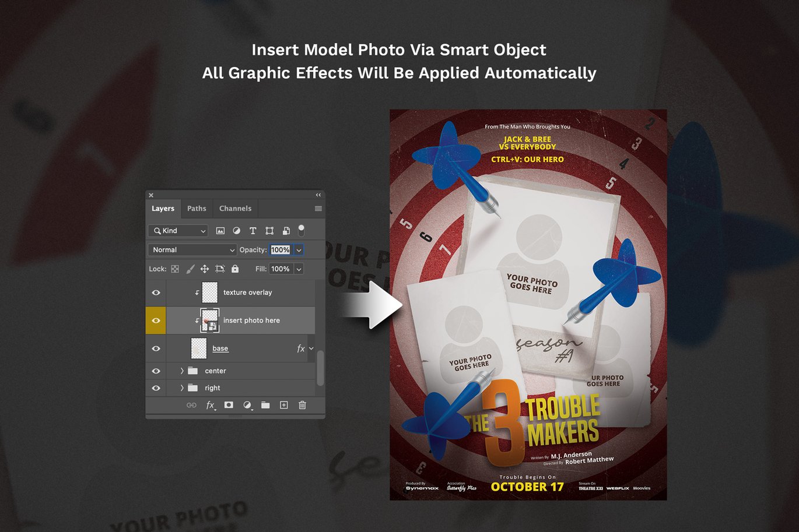Expand the right group

pos(181,388)
